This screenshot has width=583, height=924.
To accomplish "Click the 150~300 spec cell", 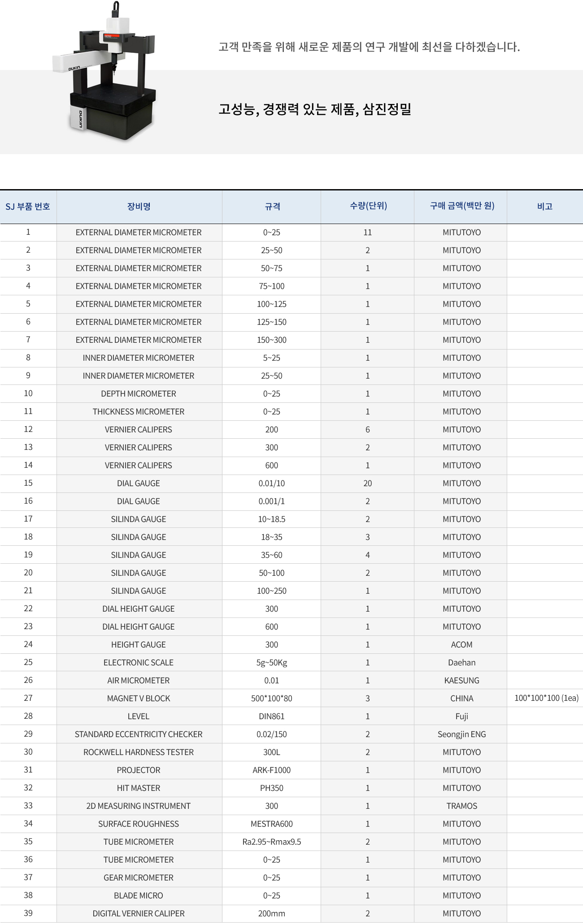I will 272,340.
